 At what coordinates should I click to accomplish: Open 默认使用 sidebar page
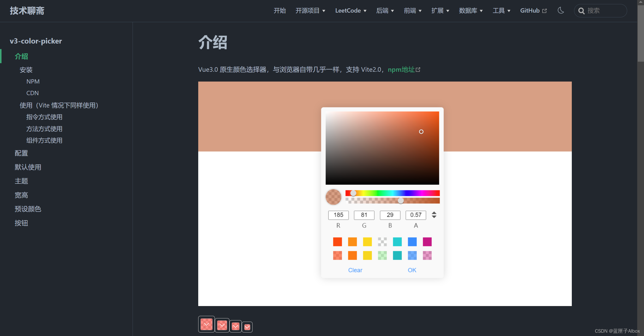(28, 167)
